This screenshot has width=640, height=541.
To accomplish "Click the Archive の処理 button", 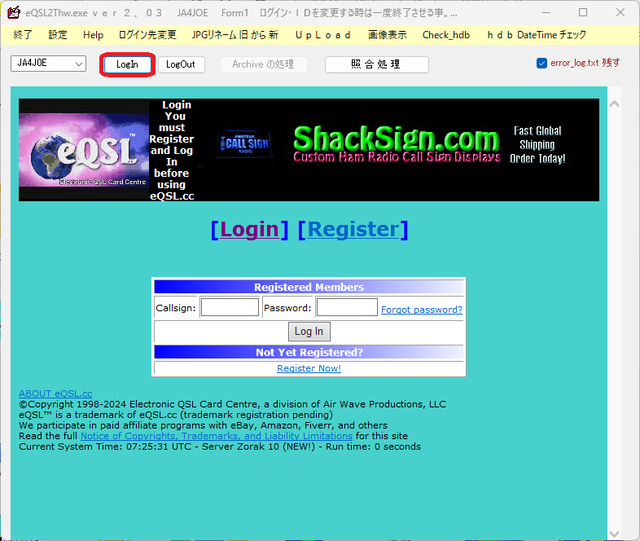I will click(x=263, y=65).
